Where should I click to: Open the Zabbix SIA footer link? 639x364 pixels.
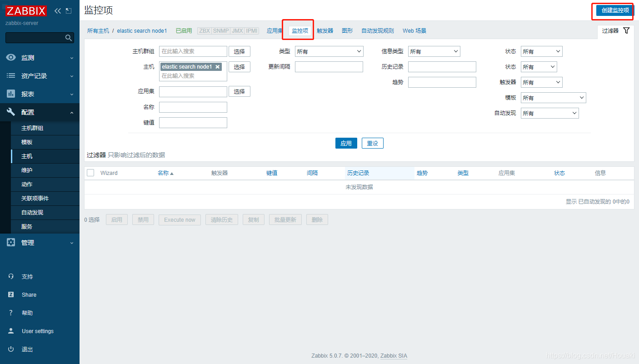pos(394,356)
